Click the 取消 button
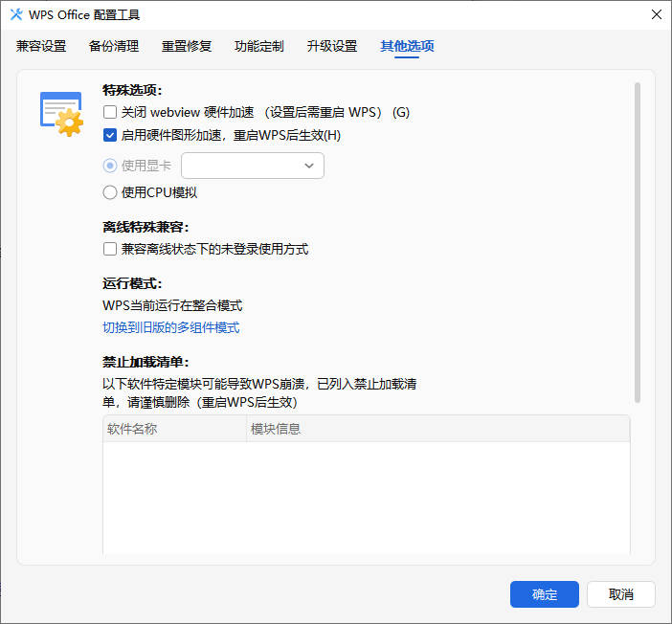This screenshot has height=624, width=672. [x=621, y=594]
